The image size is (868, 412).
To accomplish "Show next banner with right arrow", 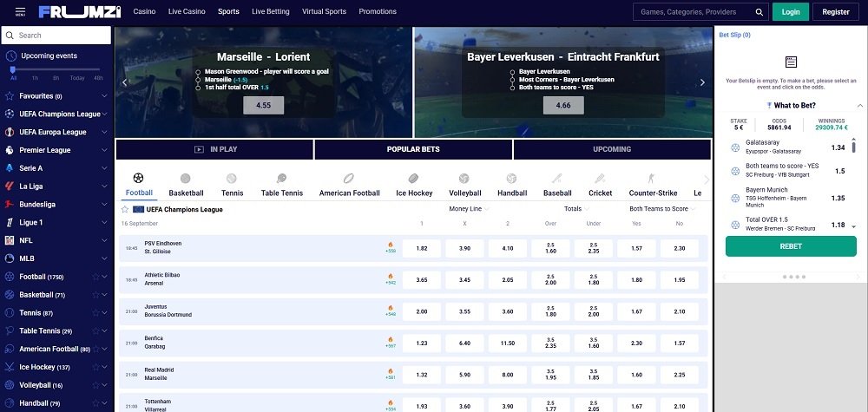I will click(x=702, y=82).
